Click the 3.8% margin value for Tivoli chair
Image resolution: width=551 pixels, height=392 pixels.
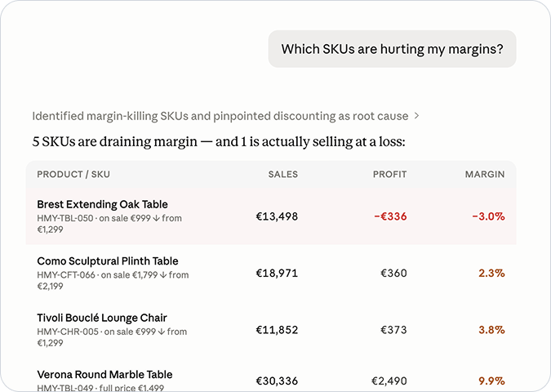tap(491, 330)
